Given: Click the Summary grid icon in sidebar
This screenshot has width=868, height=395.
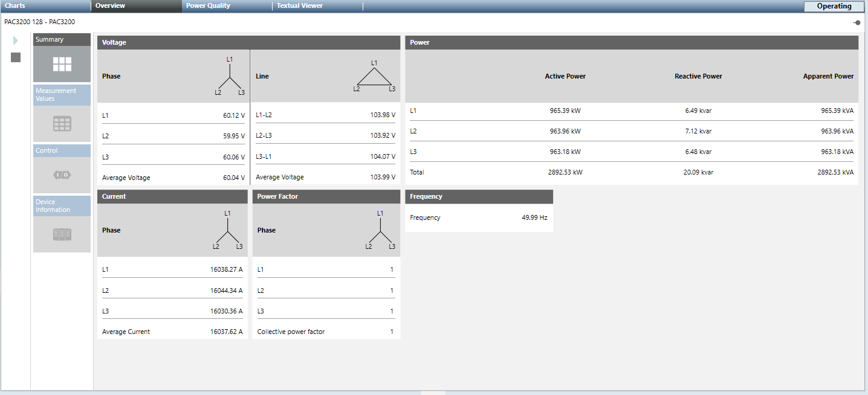Looking at the screenshot, I should pos(62,64).
